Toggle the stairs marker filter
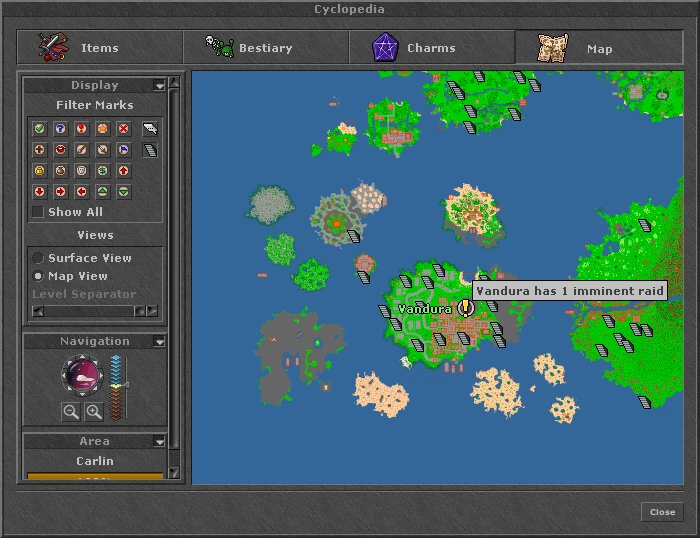The width and height of the screenshot is (700, 538). pyautogui.click(x=150, y=150)
